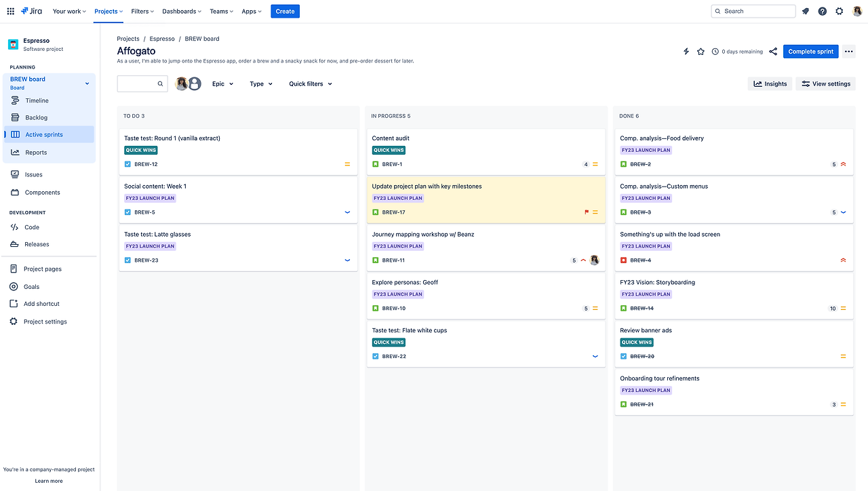Click the bug type icon on BREW-4
This screenshot has width=868, height=491.
623,260
